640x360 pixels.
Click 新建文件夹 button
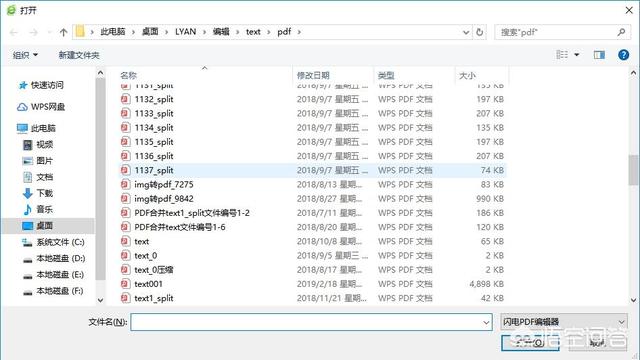click(79, 55)
